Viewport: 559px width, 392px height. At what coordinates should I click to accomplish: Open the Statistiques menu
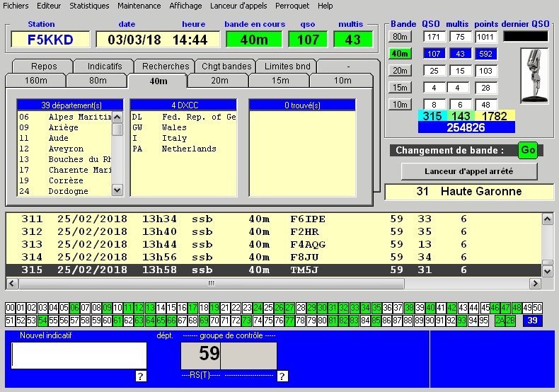click(x=90, y=6)
